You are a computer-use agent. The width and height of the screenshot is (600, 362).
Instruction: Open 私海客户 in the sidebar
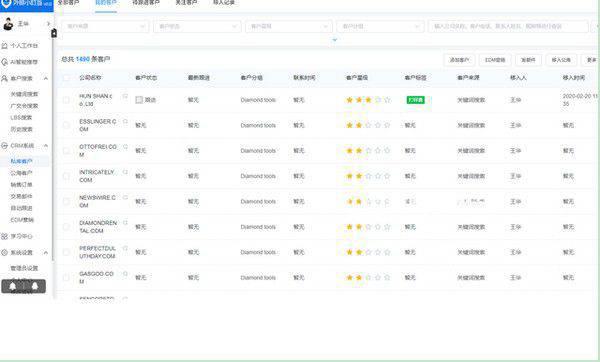click(x=21, y=161)
